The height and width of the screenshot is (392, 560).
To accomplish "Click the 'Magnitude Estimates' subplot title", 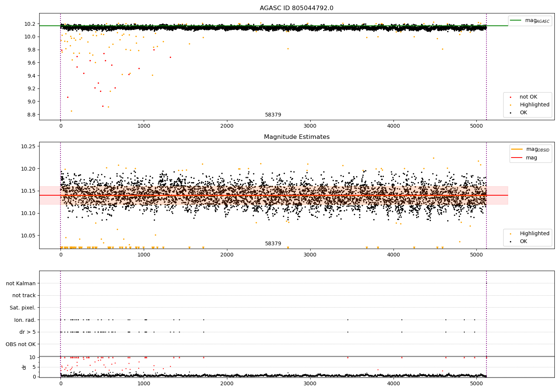I will point(296,137).
